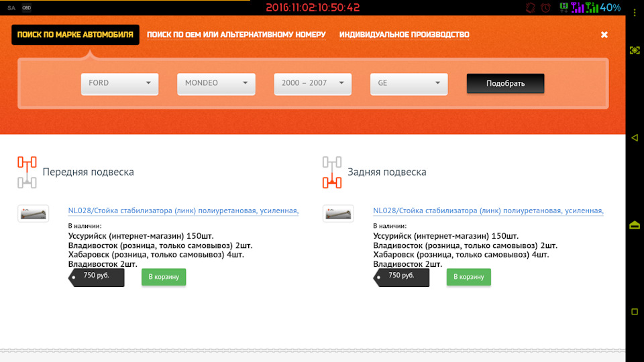The height and width of the screenshot is (362, 644).
Task: Tap the green signal strength icon
Action: point(592,7)
